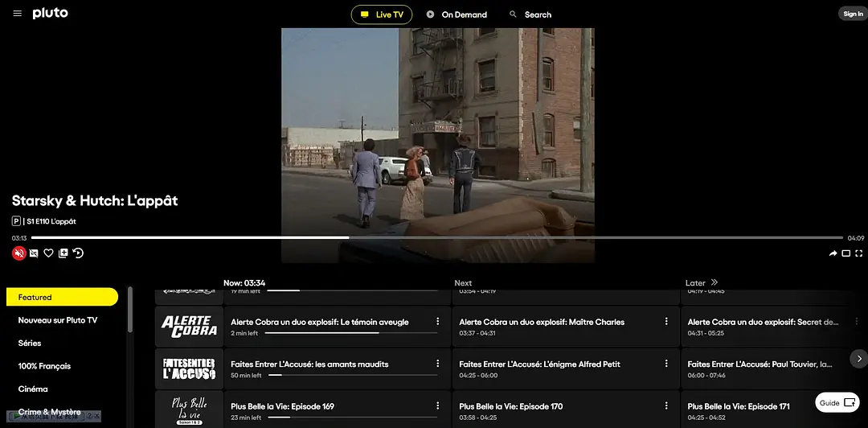Add show to watchlist with plus icon
Viewport: 868px width, 428px height.
click(63, 253)
